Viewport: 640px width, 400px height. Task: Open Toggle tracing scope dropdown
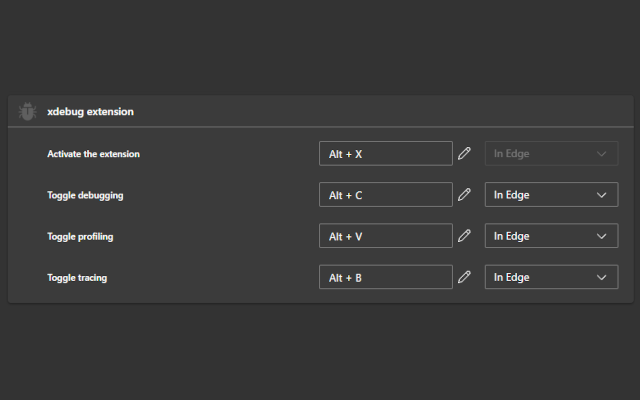(x=551, y=277)
